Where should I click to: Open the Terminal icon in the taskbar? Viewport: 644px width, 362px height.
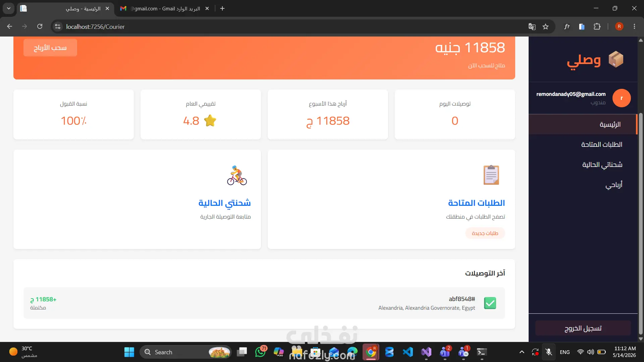point(482,352)
